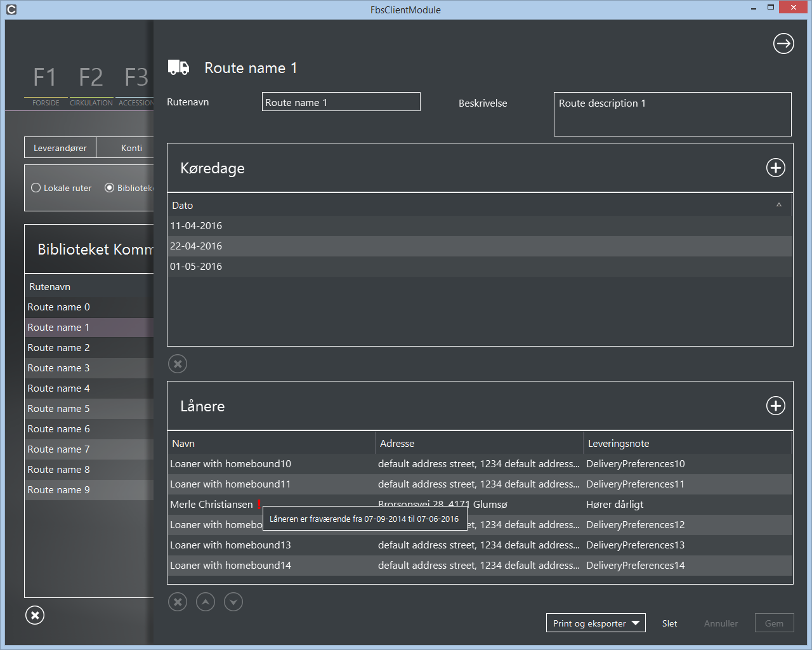812x650 pixels.
Task: Select Route name 0 in route list
Action: [x=89, y=307]
